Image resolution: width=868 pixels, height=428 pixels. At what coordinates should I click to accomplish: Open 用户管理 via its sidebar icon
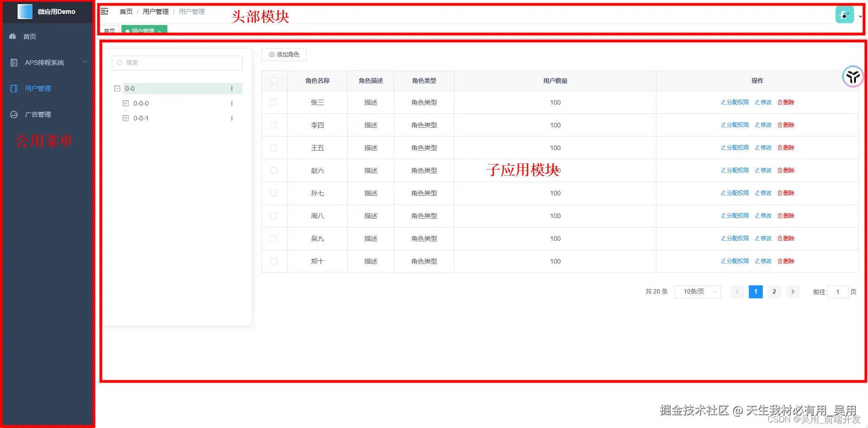click(13, 88)
